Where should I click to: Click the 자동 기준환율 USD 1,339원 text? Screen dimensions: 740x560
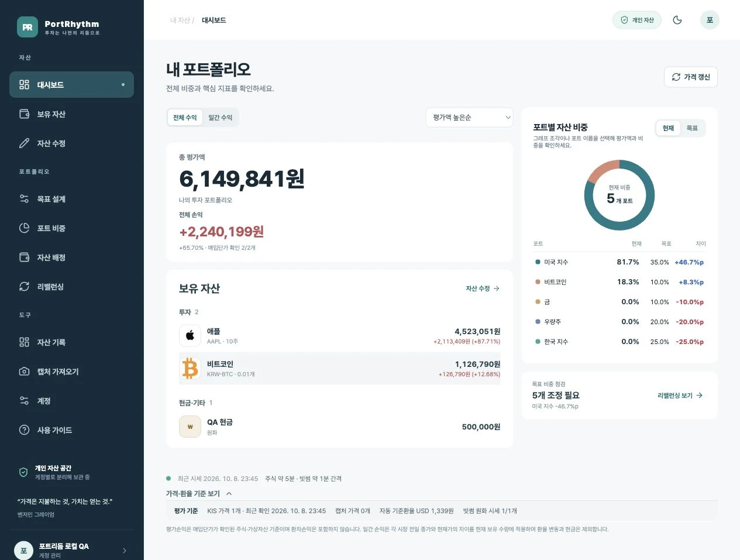417,511
